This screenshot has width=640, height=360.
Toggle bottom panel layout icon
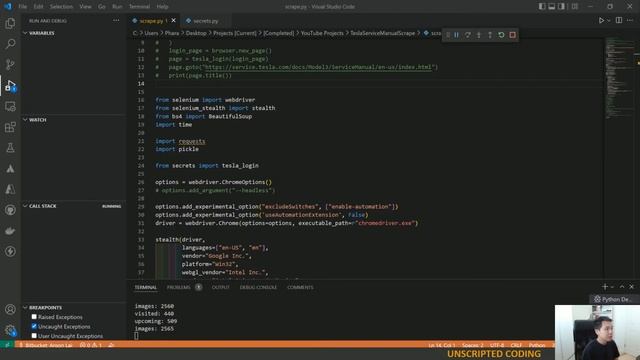point(552,7)
